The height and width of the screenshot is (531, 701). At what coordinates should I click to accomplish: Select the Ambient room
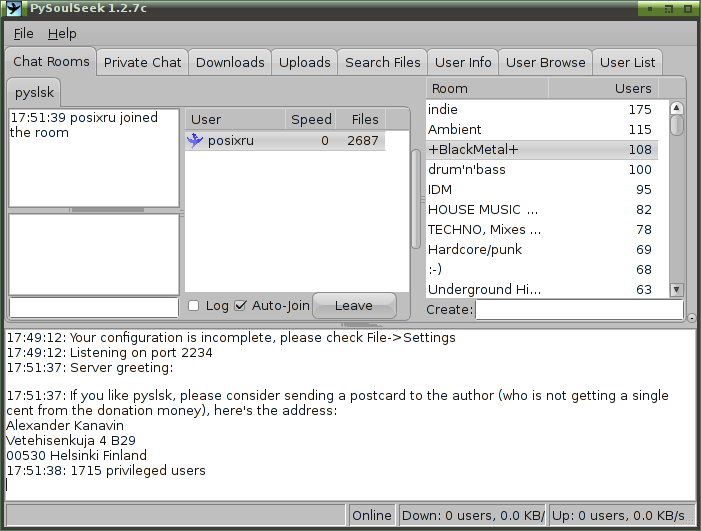[x=542, y=130]
